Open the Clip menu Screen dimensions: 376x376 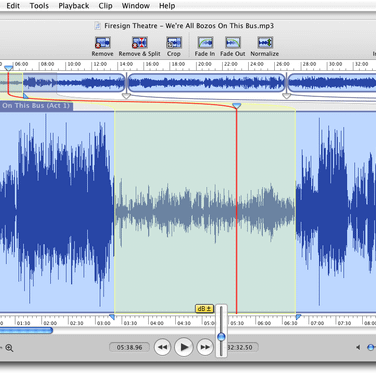click(x=105, y=6)
